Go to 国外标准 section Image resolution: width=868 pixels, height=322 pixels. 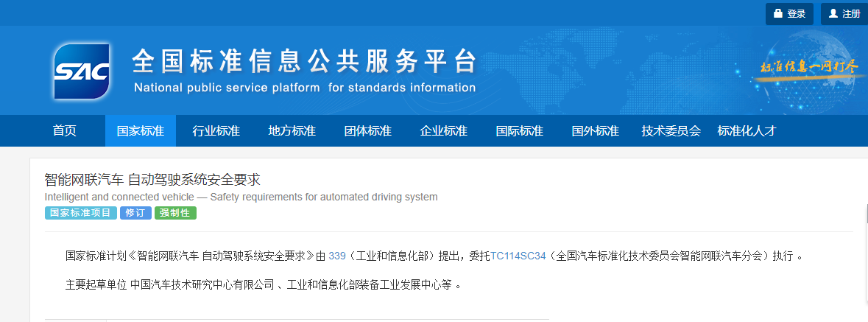pyautogui.click(x=595, y=131)
